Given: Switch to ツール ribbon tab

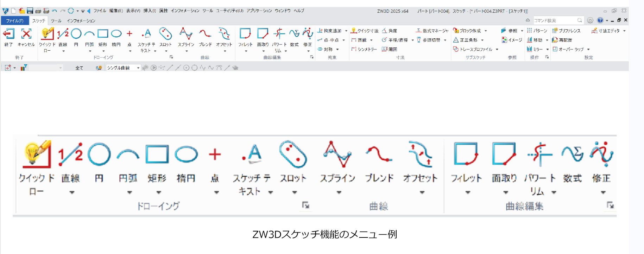Looking at the screenshot, I should pos(56,21).
